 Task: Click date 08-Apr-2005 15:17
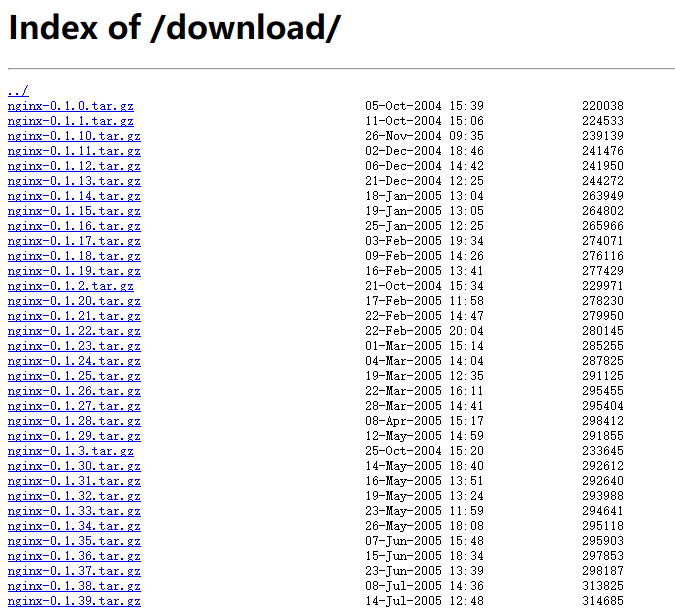424,421
